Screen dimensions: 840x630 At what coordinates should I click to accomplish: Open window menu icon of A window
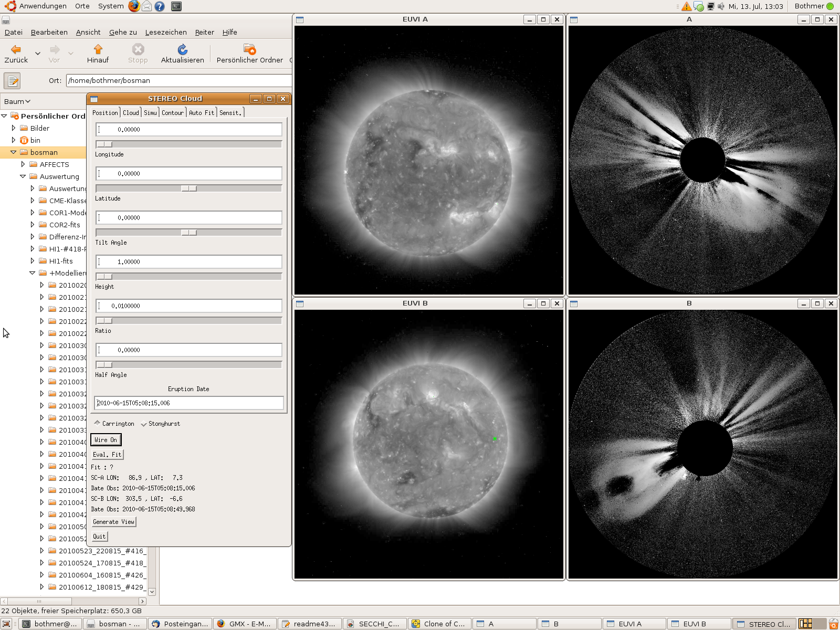[x=574, y=19]
